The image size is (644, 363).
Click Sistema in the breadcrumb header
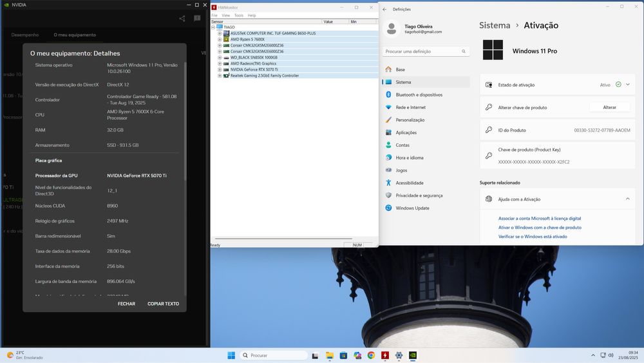(495, 26)
